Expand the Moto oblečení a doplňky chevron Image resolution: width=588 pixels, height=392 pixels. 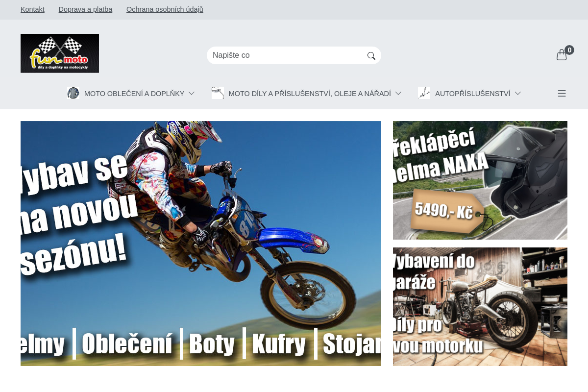click(x=192, y=93)
